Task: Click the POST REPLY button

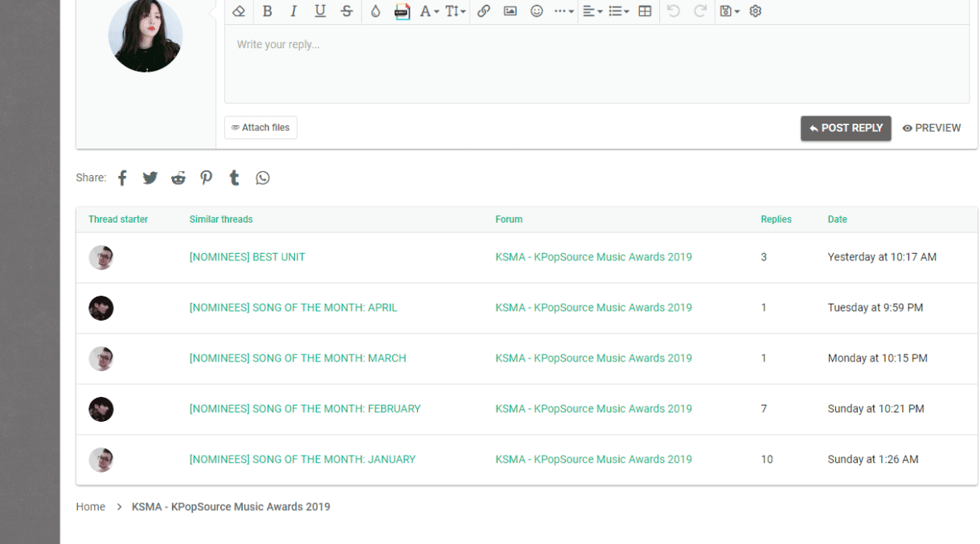Action: point(846,129)
